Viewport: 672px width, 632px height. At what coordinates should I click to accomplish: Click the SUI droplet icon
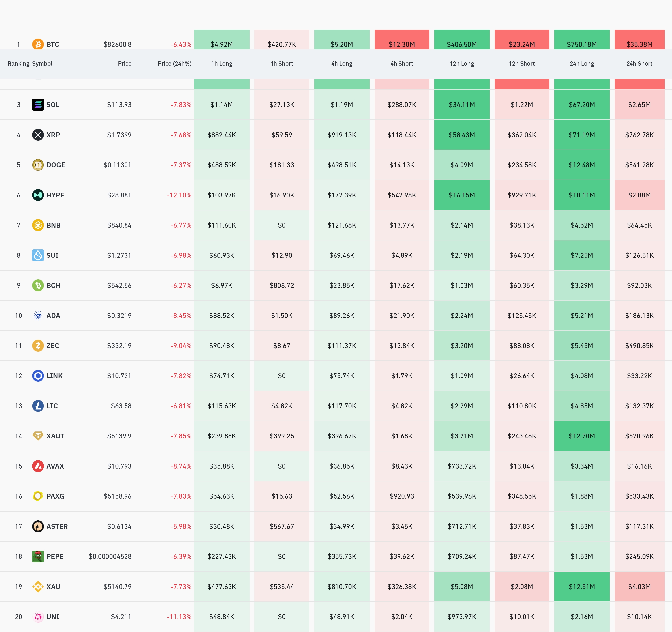click(38, 255)
